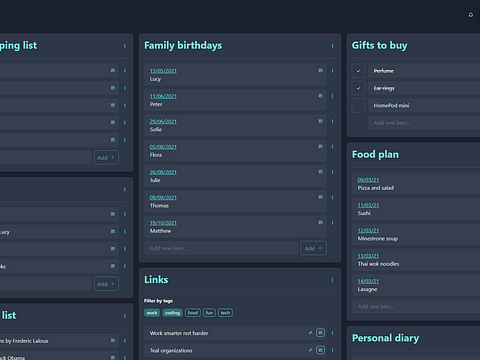This screenshot has height=360, width=480.
Task: Click note icon on Frederic Laloux row
Action: (x=113, y=340)
